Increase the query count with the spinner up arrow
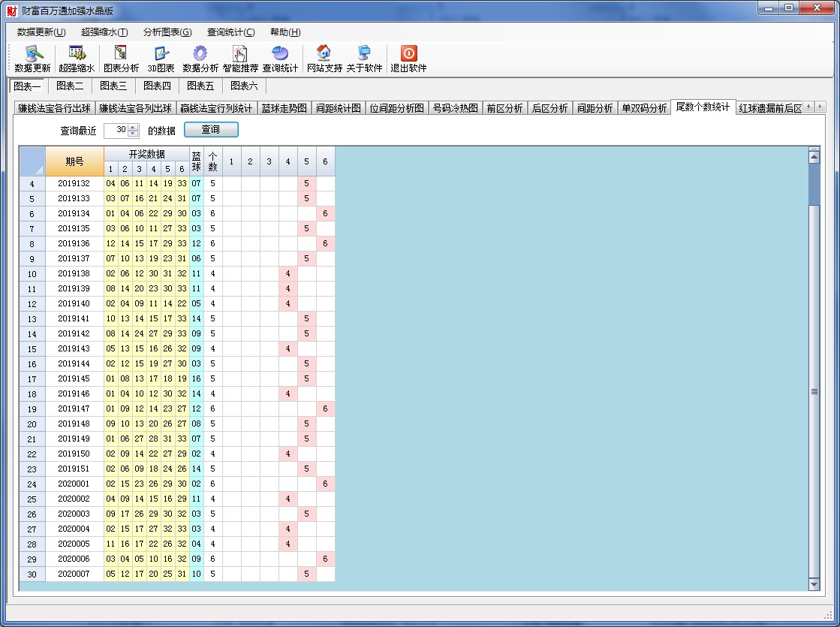The height and width of the screenshot is (627, 840). point(134,127)
